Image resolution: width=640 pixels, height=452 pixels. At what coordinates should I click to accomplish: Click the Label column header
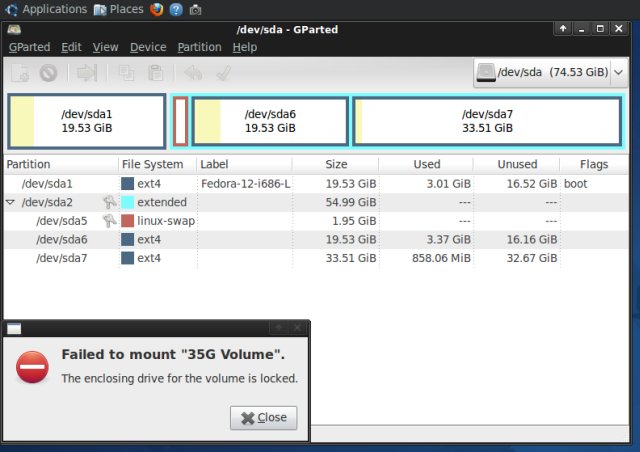coord(244,165)
